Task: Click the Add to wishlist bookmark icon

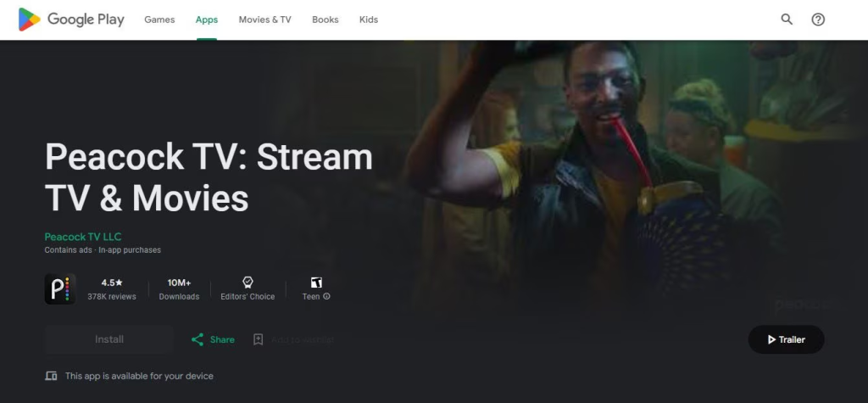Action: point(258,339)
